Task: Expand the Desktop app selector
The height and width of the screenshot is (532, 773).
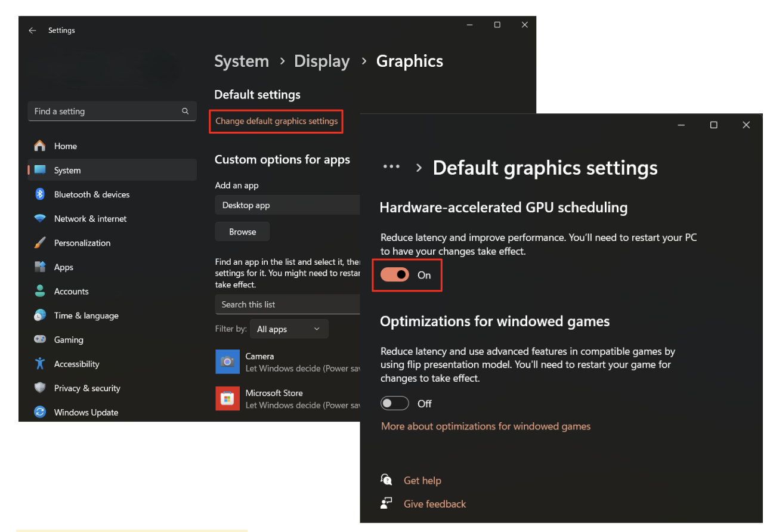Action: tap(287, 205)
